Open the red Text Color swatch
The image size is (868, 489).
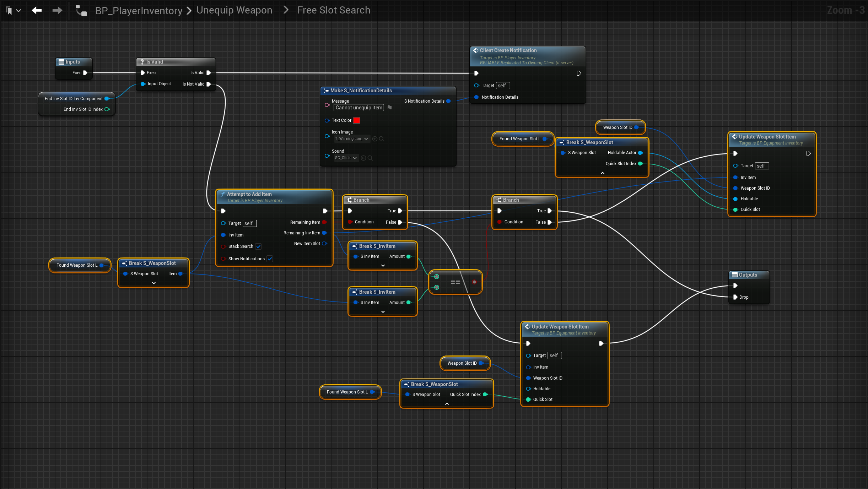coord(356,120)
